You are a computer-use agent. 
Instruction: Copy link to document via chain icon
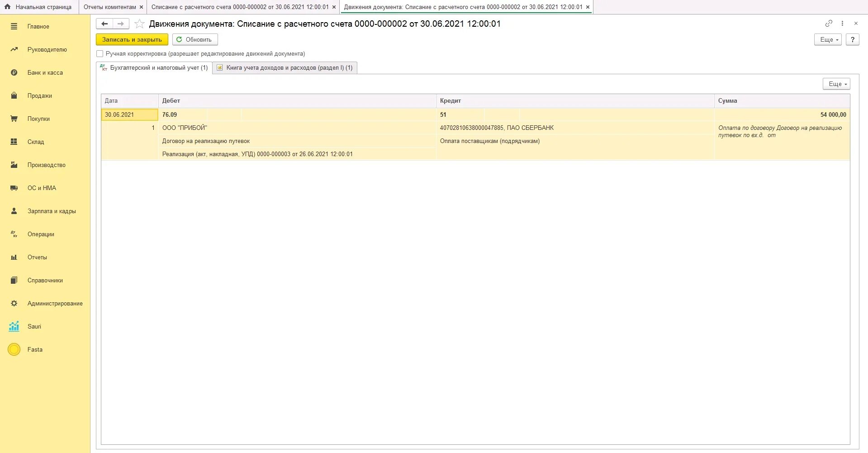click(x=829, y=24)
